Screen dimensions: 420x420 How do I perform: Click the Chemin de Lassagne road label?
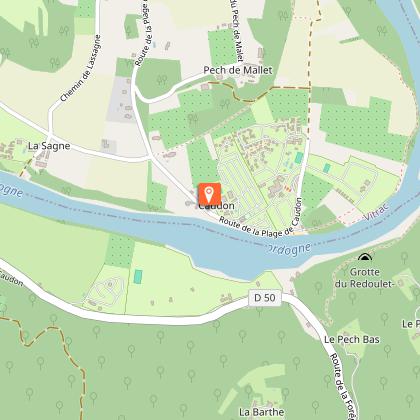(80, 68)
